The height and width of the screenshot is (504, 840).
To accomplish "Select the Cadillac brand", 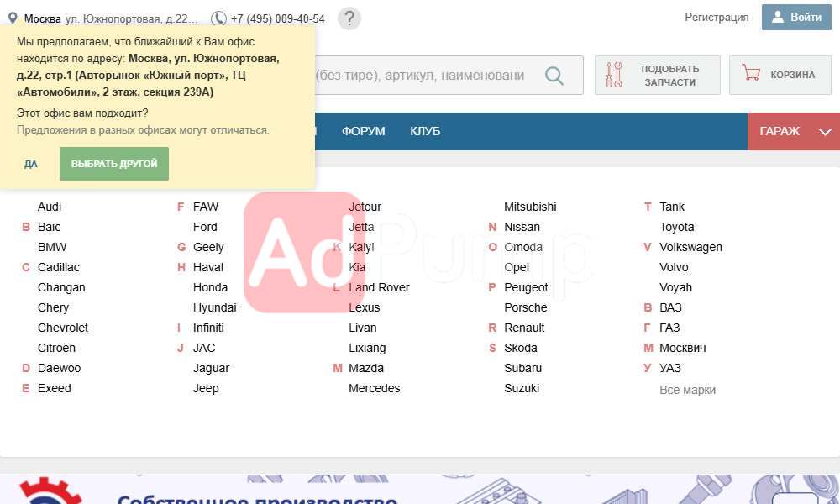I will pos(59,267).
